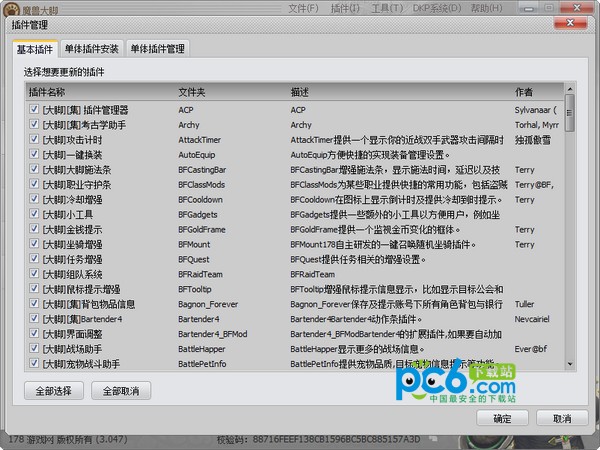This screenshot has height=450, width=600.
Task: Toggle the 背包物品信息 Bagnon_Forever checkbox
Action: tap(34, 303)
